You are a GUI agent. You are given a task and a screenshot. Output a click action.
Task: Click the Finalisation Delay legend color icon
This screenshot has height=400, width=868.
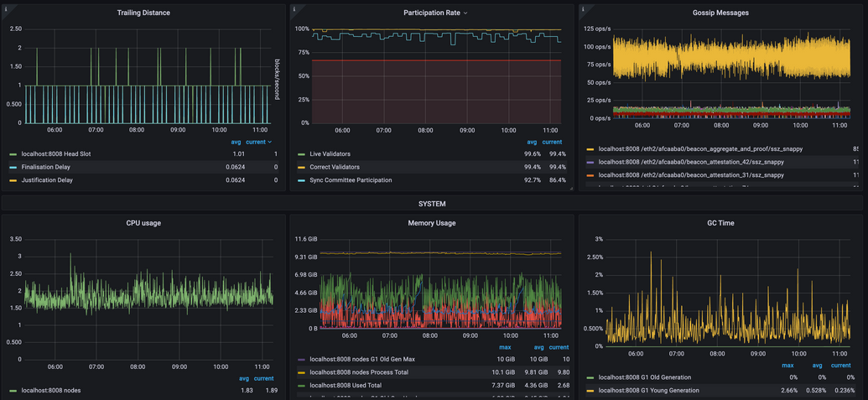(x=13, y=167)
